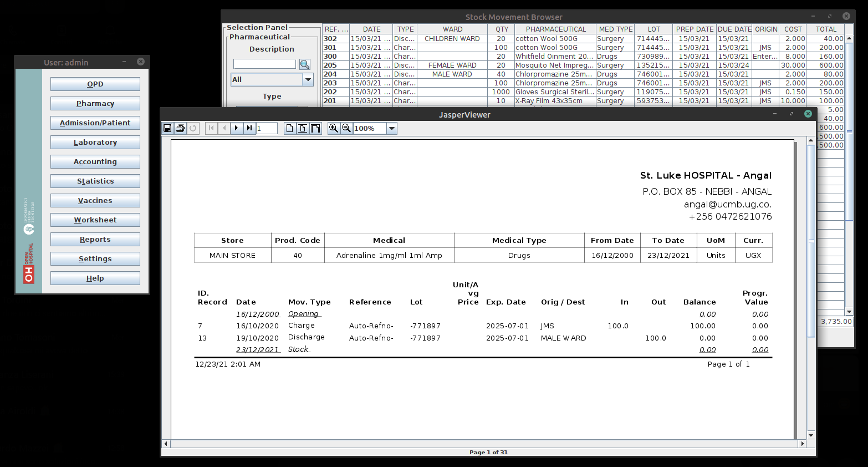The image size is (868, 467).
Task: Sort by PHARMACEUTICAL column header
Action: click(555, 29)
